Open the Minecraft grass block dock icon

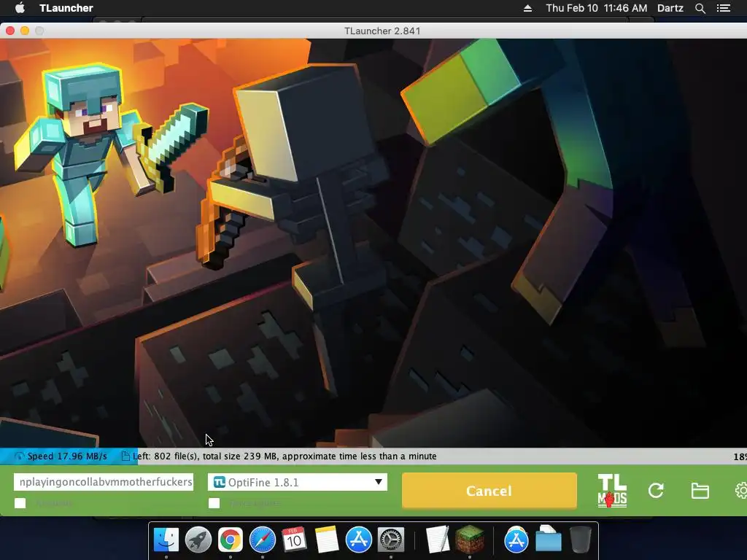pos(470,540)
